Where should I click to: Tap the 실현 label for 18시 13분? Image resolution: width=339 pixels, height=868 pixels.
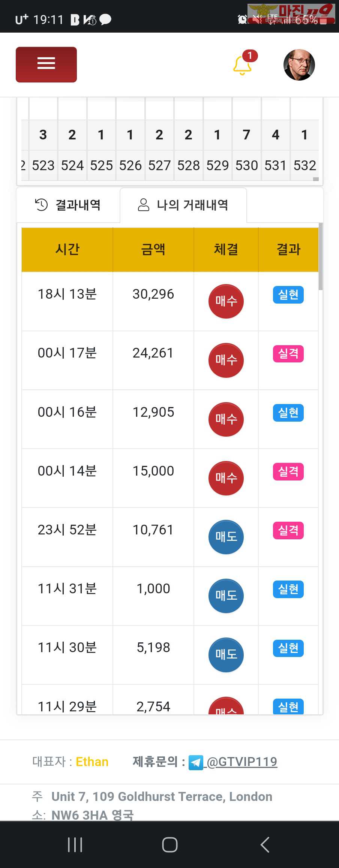(x=288, y=295)
